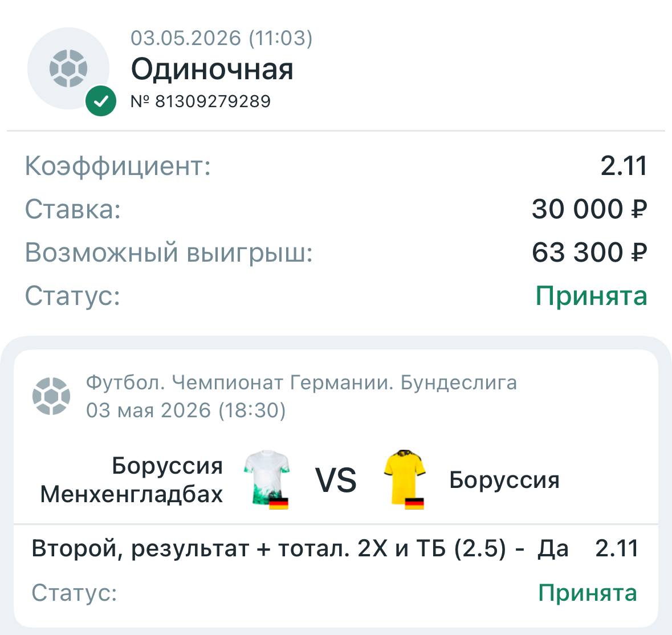
Task: Select the Боруссия away team name
Action: pyautogui.click(x=504, y=480)
